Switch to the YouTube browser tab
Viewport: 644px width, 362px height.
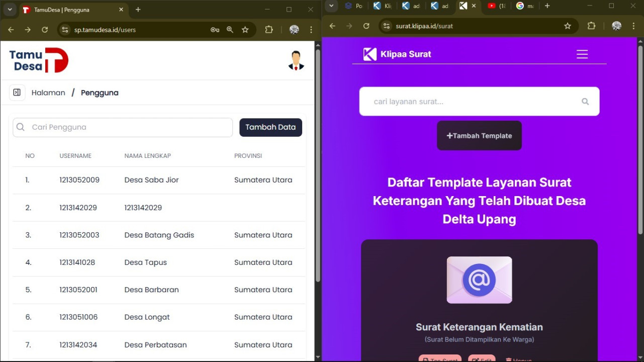point(496,6)
